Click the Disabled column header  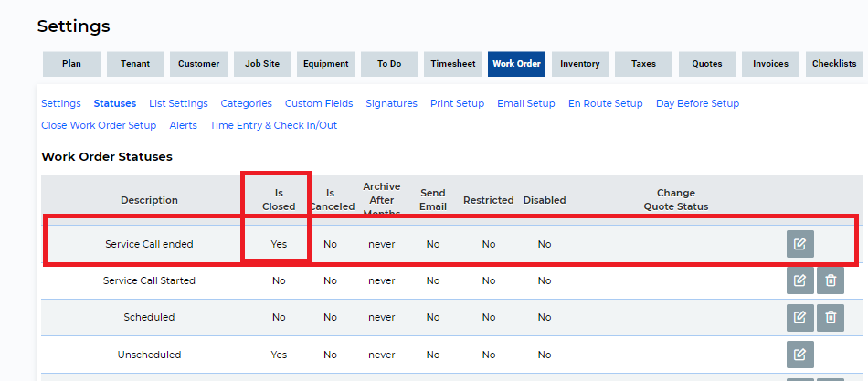[x=545, y=200]
